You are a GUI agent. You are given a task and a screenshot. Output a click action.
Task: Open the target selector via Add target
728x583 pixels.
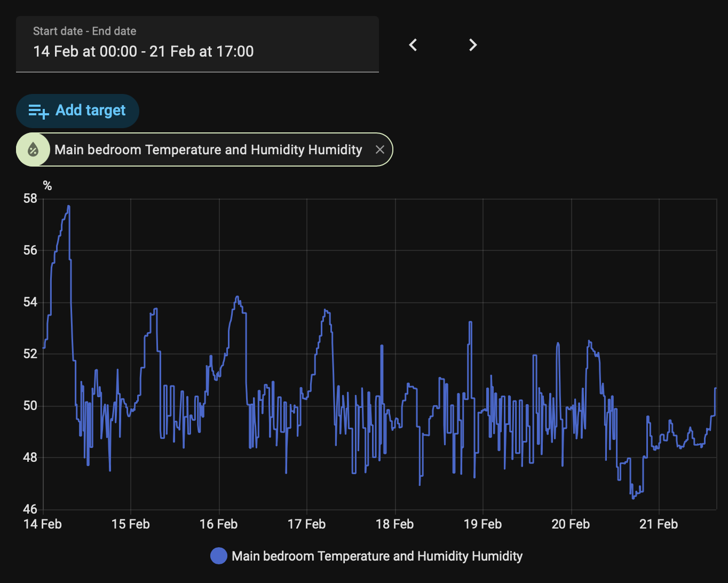click(77, 111)
